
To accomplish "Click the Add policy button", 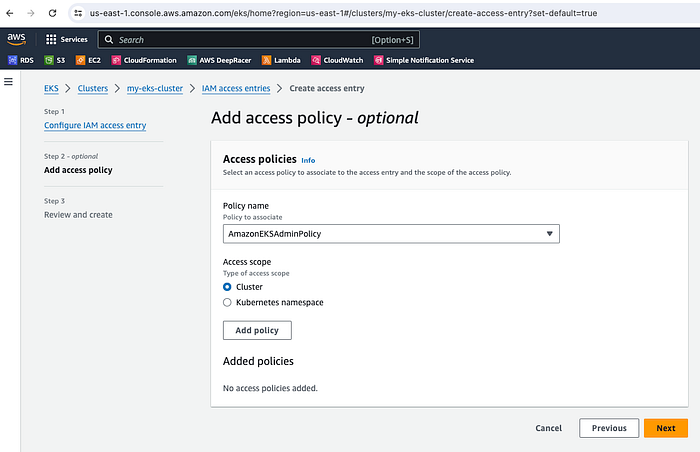I will tap(257, 330).
